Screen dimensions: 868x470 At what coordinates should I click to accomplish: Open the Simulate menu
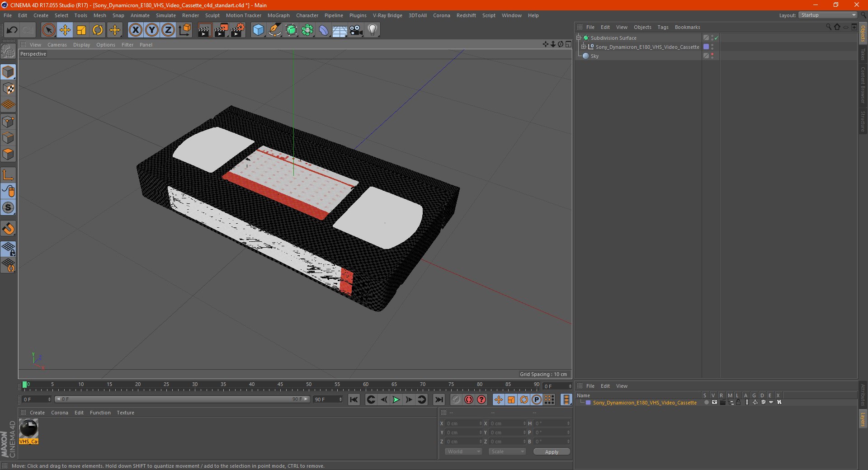click(166, 15)
